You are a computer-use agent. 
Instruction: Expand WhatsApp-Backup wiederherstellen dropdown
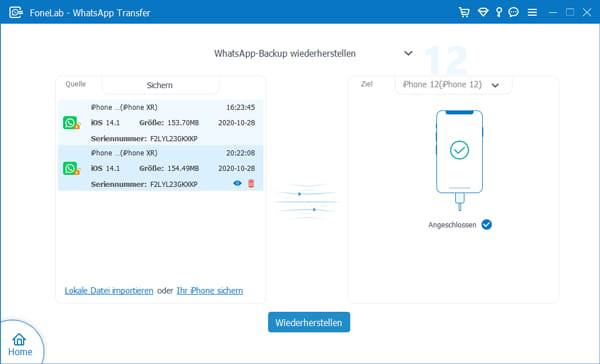click(x=408, y=53)
